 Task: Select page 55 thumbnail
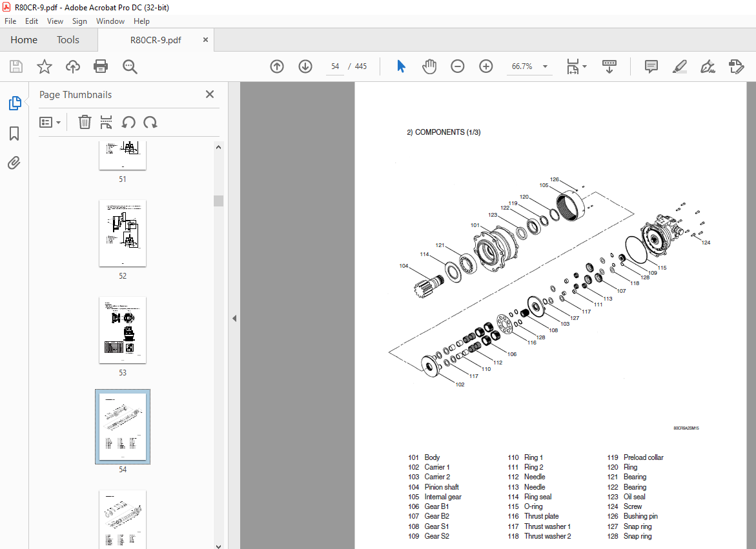123,519
